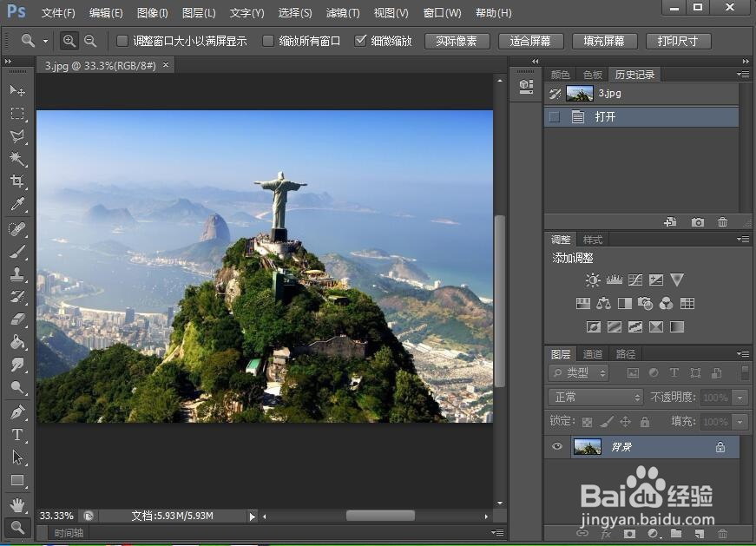Select the Type tool
Screen dimensions: 756x546
[17, 435]
